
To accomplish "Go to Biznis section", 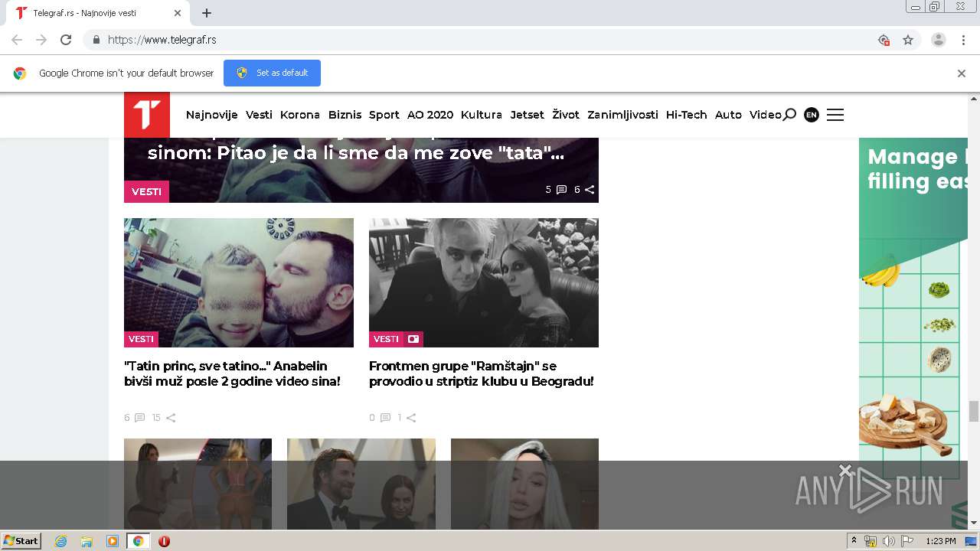I will 345,115.
